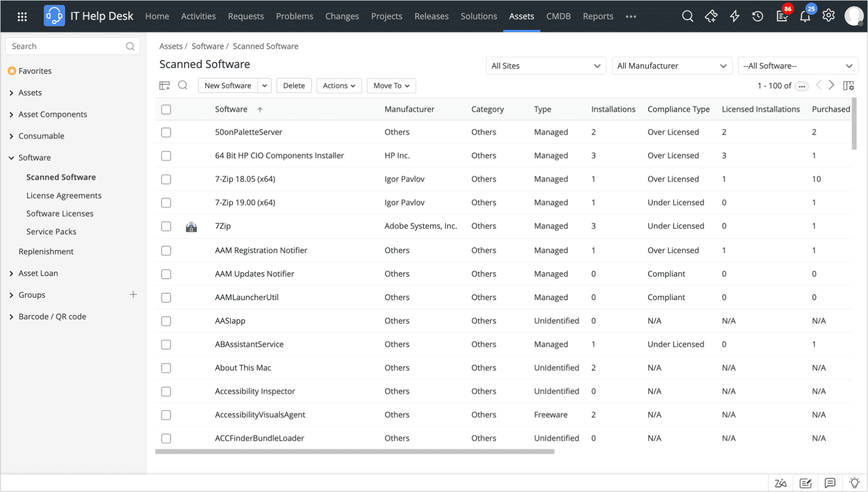Image resolution: width=868 pixels, height=492 pixels.
Task: Click the global search magnifier icon
Action: click(x=687, y=16)
